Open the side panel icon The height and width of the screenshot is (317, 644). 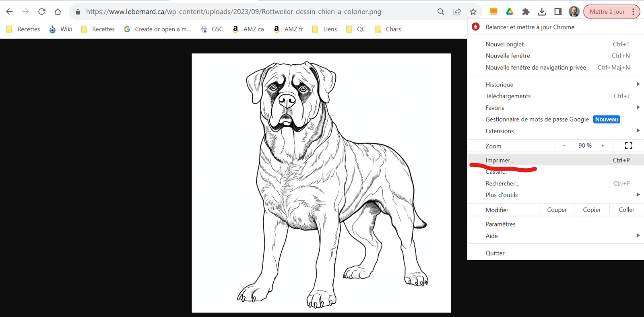[x=558, y=12]
